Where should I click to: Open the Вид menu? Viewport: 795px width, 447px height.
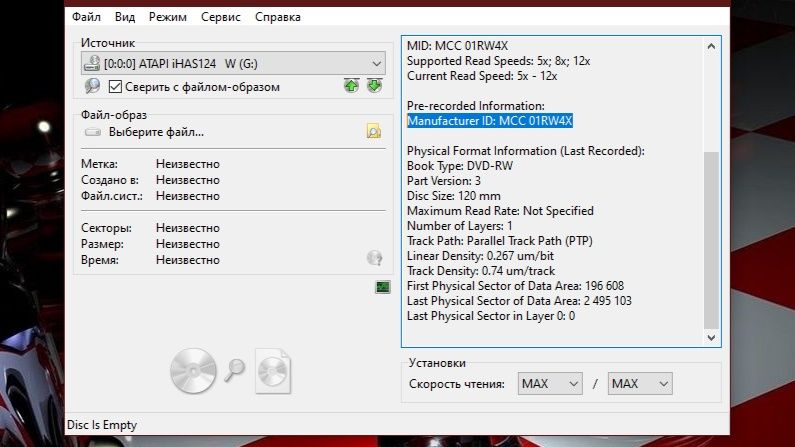pyautogui.click(x=125, y=17)
